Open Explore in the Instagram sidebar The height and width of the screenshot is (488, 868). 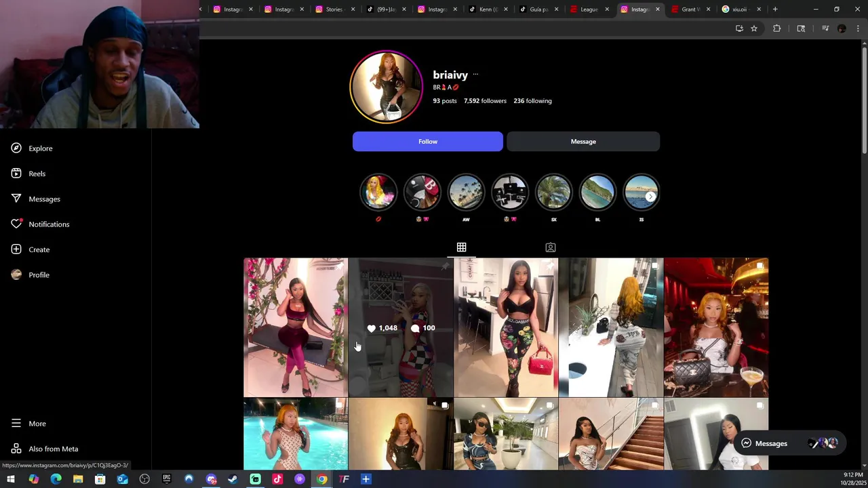(x=31, y=148)
